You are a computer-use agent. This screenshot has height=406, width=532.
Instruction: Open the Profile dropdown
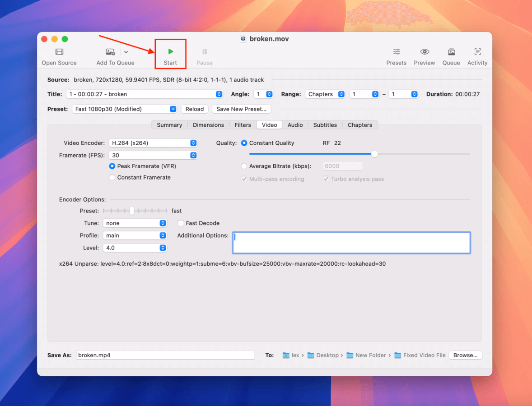(x=135, y=235)
